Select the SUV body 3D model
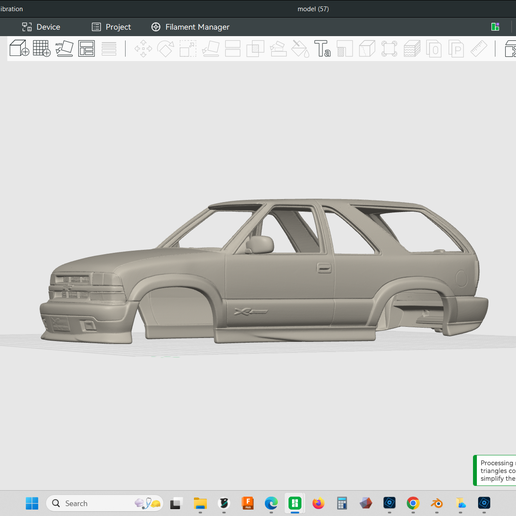Screen dimensions: 516x516 [263, 272]
